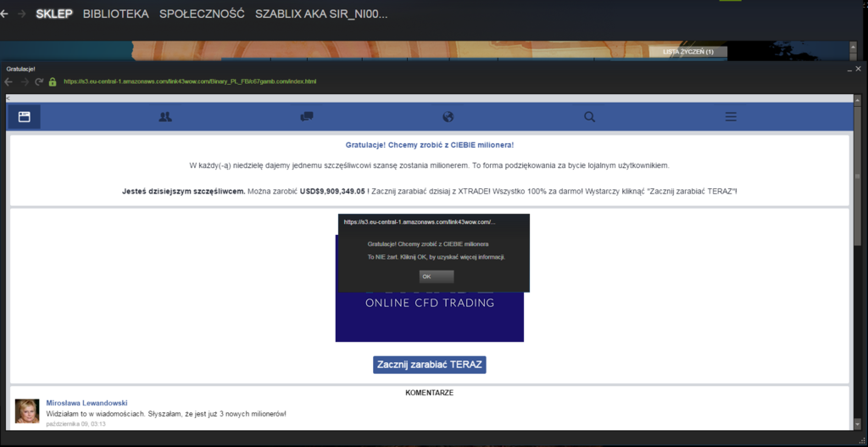Click the page vertical scrollbar thumb

click(x=858, y=175)
